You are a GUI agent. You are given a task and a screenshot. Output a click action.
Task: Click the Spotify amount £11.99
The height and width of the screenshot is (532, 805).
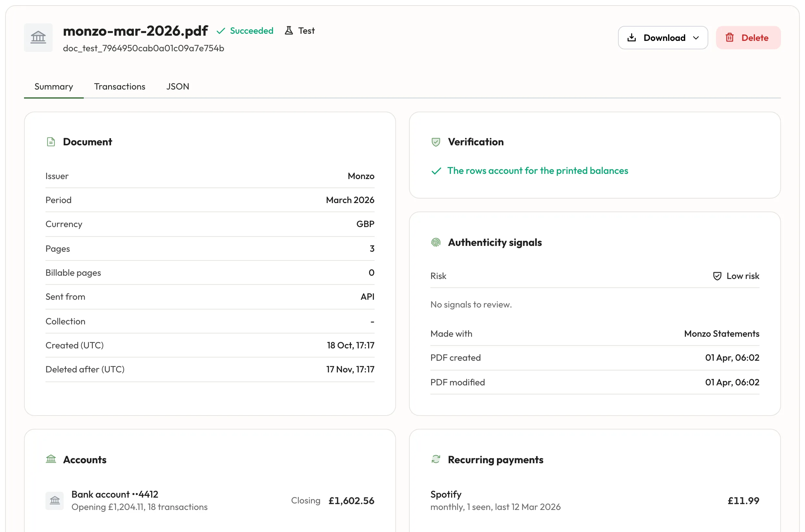pyautogui.click(x=743, y=501)
